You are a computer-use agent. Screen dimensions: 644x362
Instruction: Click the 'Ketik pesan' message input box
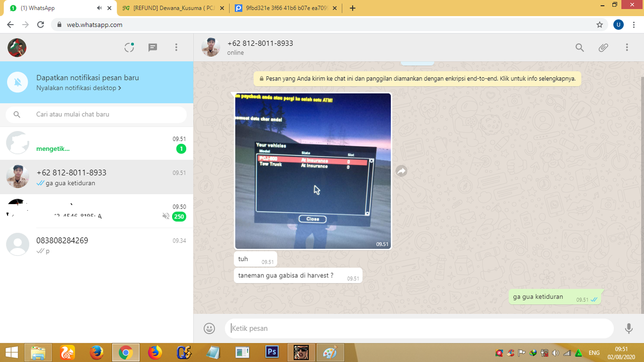point(419,328)
